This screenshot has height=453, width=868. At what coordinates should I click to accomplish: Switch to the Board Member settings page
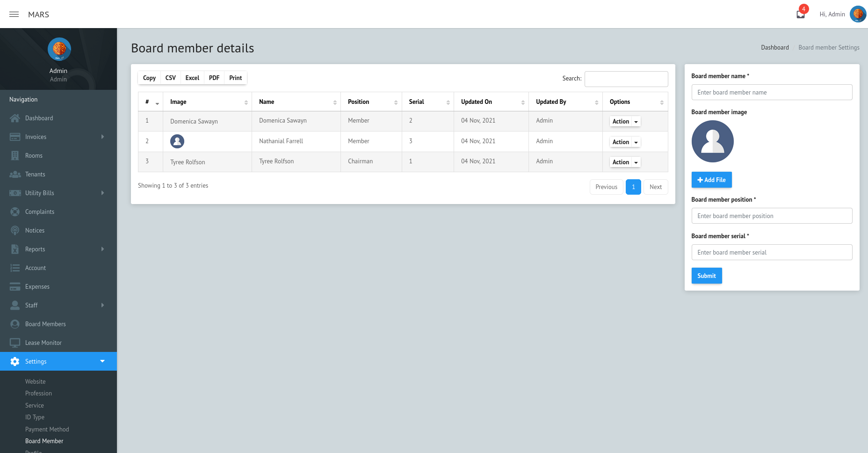pyautogui.click(x=44, y=441)
